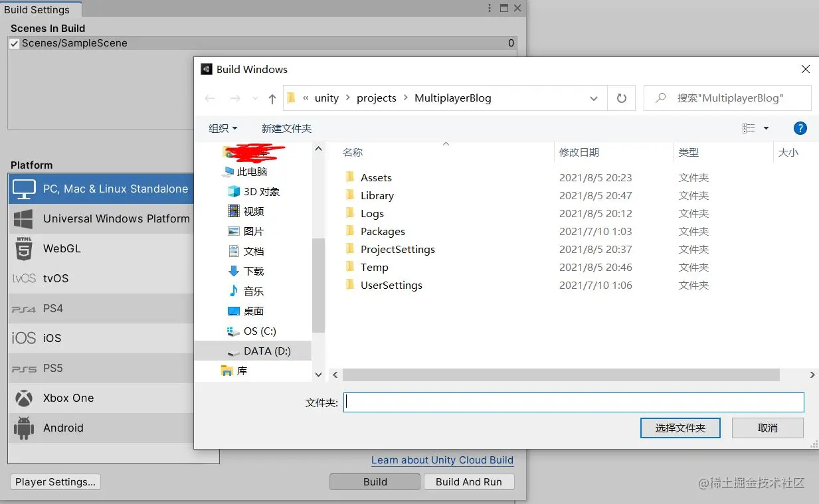
Task: Select 库 in navigation pane
Action: [x=234, y=371]
